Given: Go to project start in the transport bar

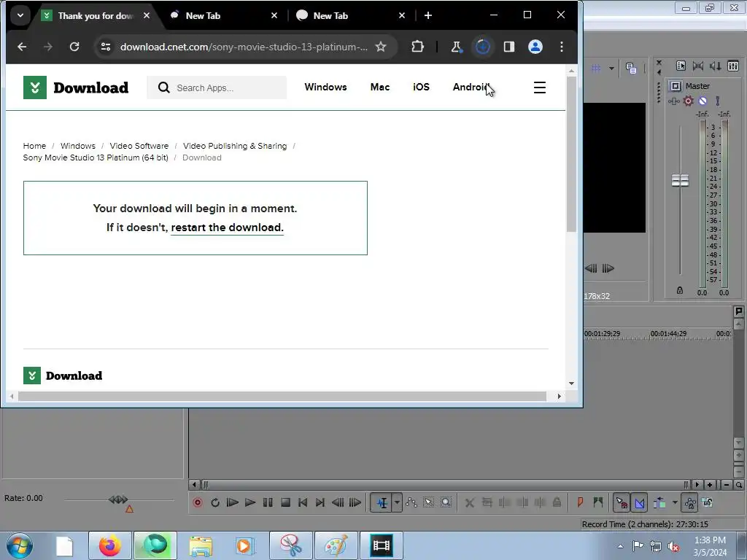Looking at the screenshot, I should [303, 502].
